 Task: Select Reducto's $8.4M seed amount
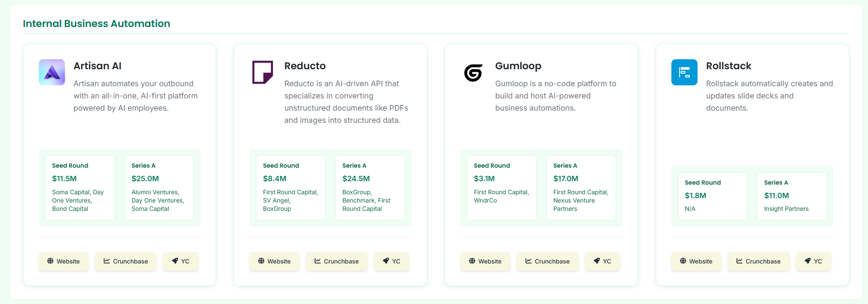click(275, 179)
